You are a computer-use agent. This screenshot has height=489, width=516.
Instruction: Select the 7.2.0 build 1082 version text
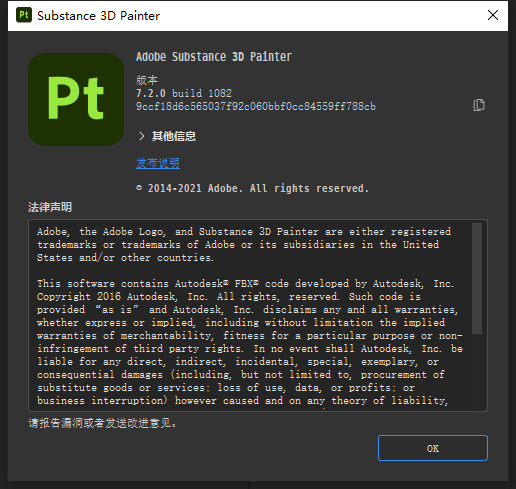[184, 93]
